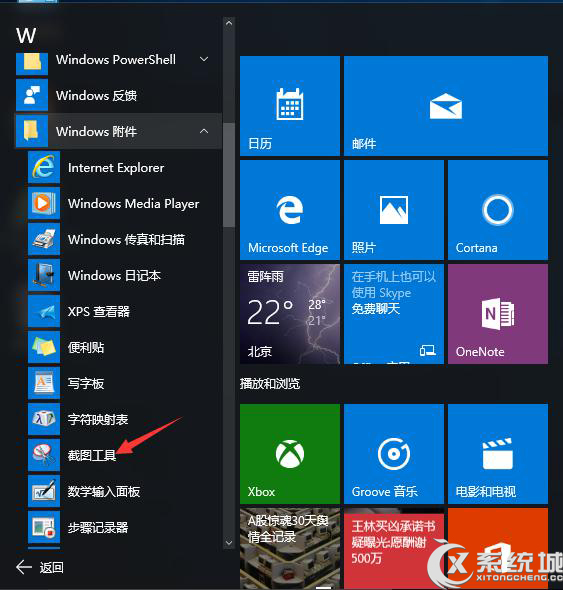Click the 播放和浏览 group title

point(270,383)
